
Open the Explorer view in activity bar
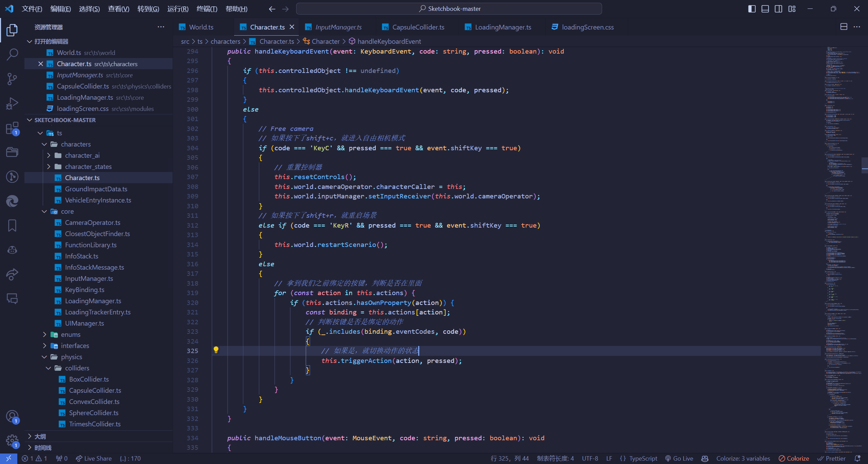12,30
